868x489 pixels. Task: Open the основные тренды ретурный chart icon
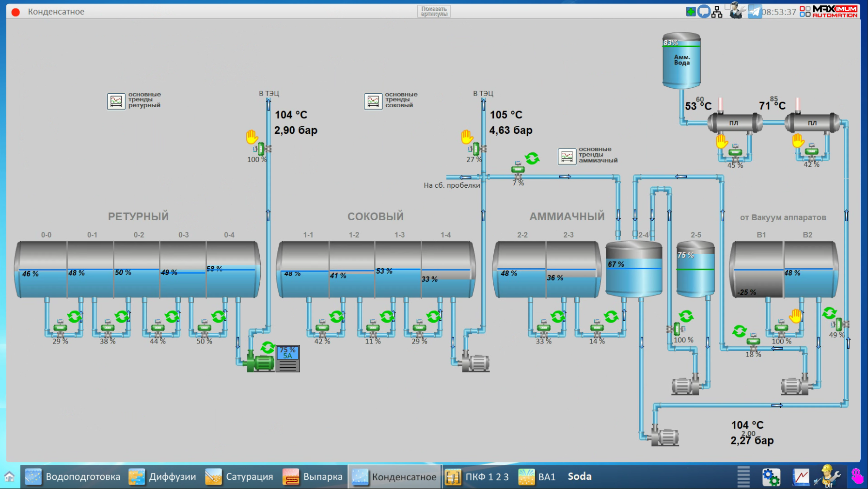(116, 101)
